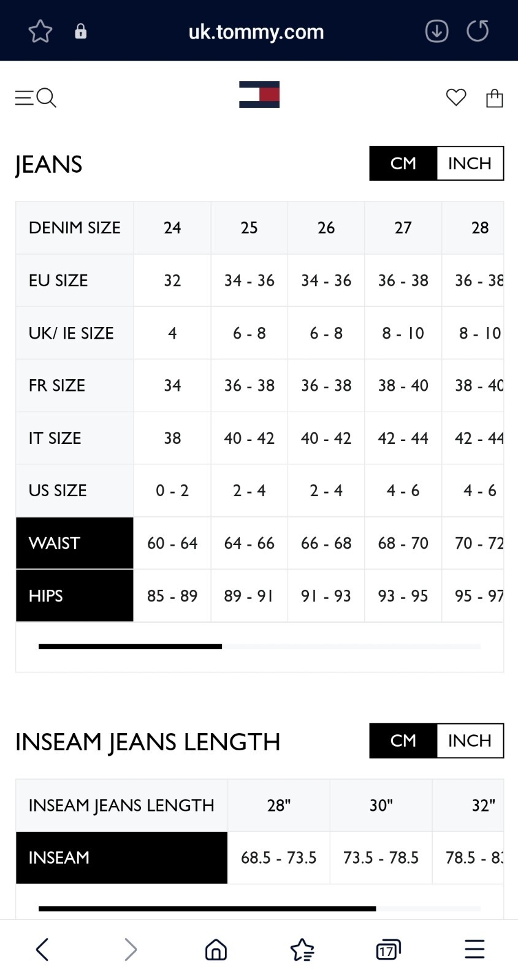Switch Jeans table to INCH units

(470, 164)
